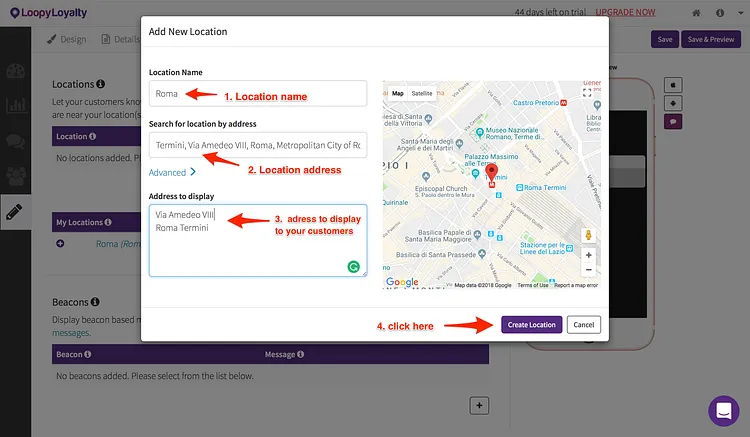Open the messages link under Beacons
750x437 pixels.
coord(71,333)
